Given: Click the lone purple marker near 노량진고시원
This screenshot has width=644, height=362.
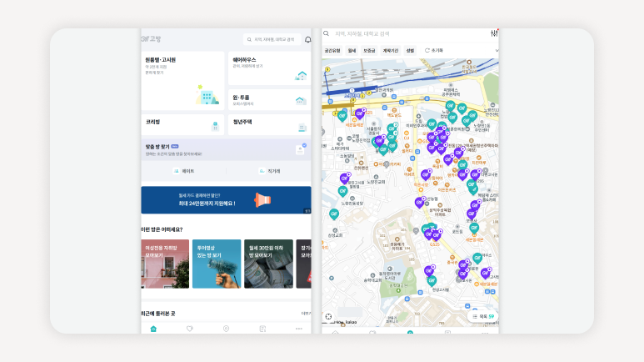Looking at the screenshot, I should (345, 178).
